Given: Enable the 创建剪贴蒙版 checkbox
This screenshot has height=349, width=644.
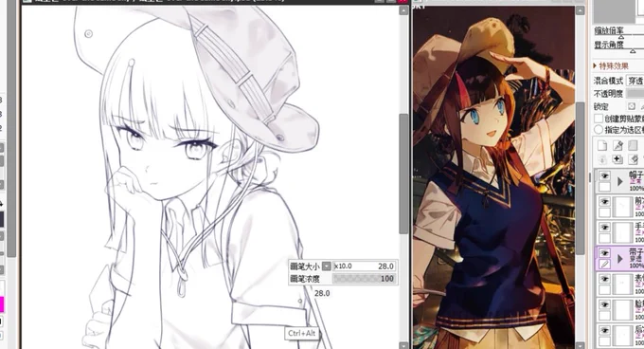Looking at the screenshot, I should pos(599,119).
